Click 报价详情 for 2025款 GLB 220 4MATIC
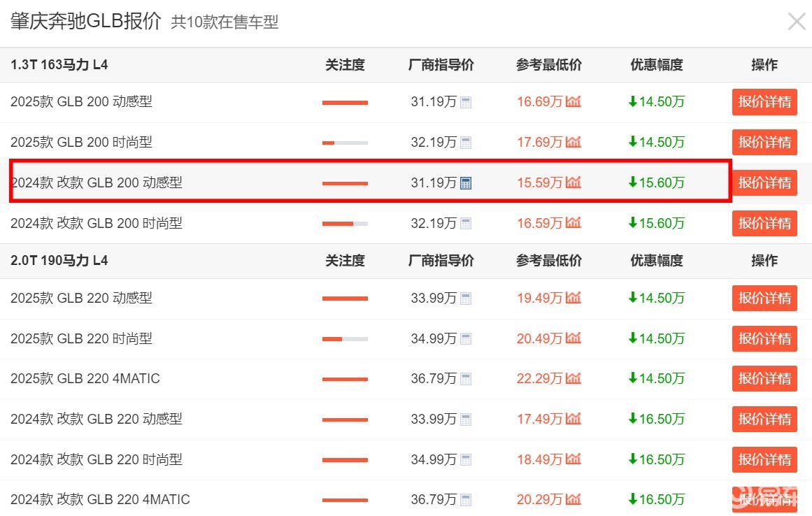Viewport: 812px width, 516px height. pyautogui.click(x=764, y=379)
